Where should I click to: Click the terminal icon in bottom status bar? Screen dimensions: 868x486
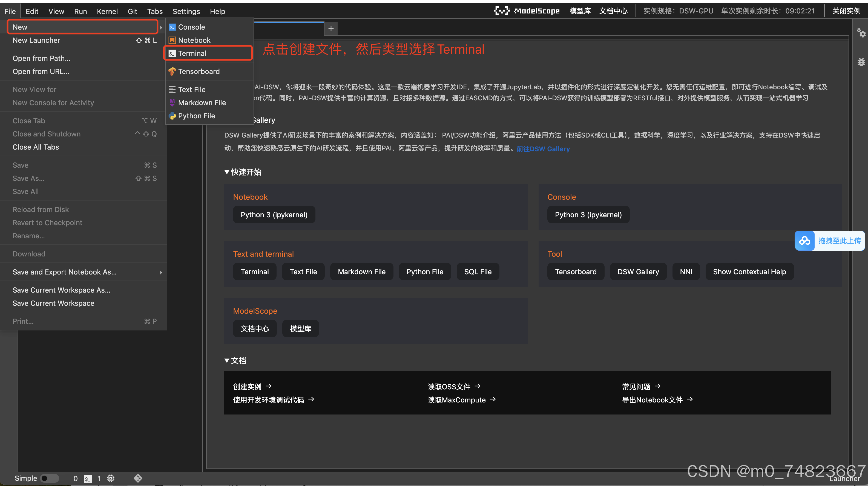(x=88, y=478)
